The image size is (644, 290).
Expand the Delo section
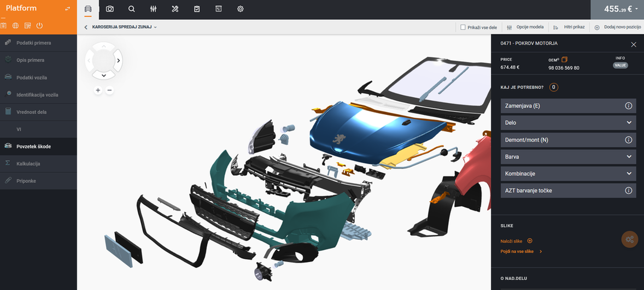click(568, 123)
